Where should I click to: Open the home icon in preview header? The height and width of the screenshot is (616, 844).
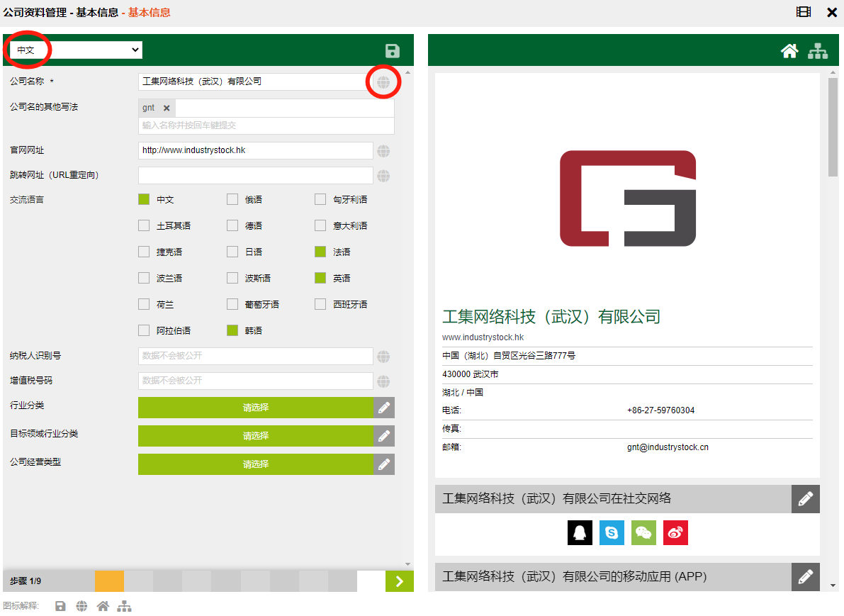pyautogui.click(x=789, y=50)
